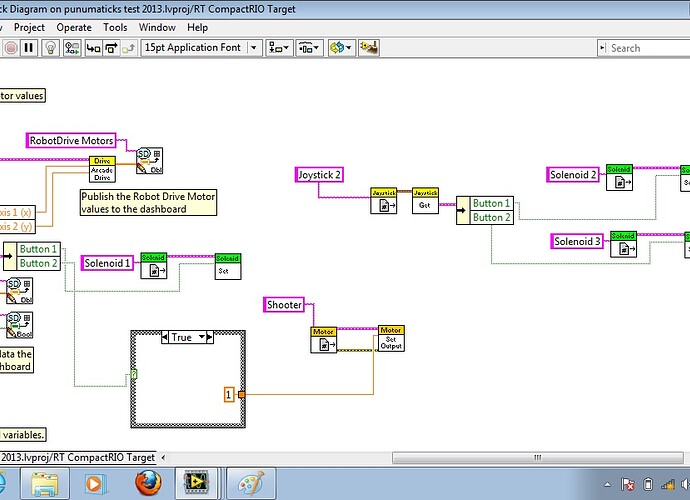Select the Solenoid Set node
Viewport: 690px width, 500px height.
point(228,266)
